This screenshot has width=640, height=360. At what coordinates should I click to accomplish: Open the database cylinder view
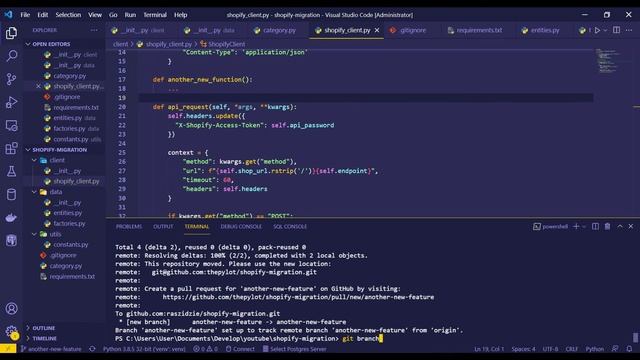point(11,194)
